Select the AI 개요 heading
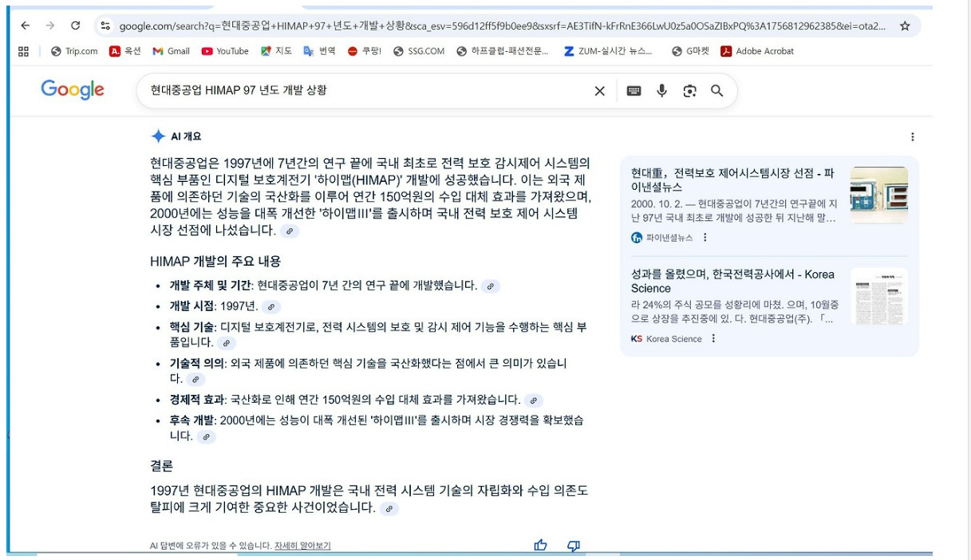The height and width of the screenshot is (560, 971). (x=186, y=136)
